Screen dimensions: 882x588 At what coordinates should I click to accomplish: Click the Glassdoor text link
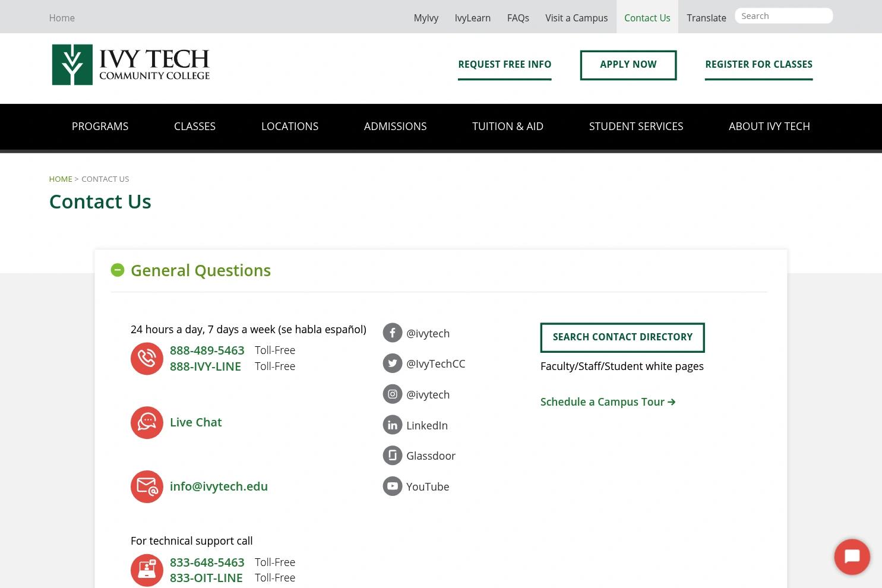coord(431,456)
